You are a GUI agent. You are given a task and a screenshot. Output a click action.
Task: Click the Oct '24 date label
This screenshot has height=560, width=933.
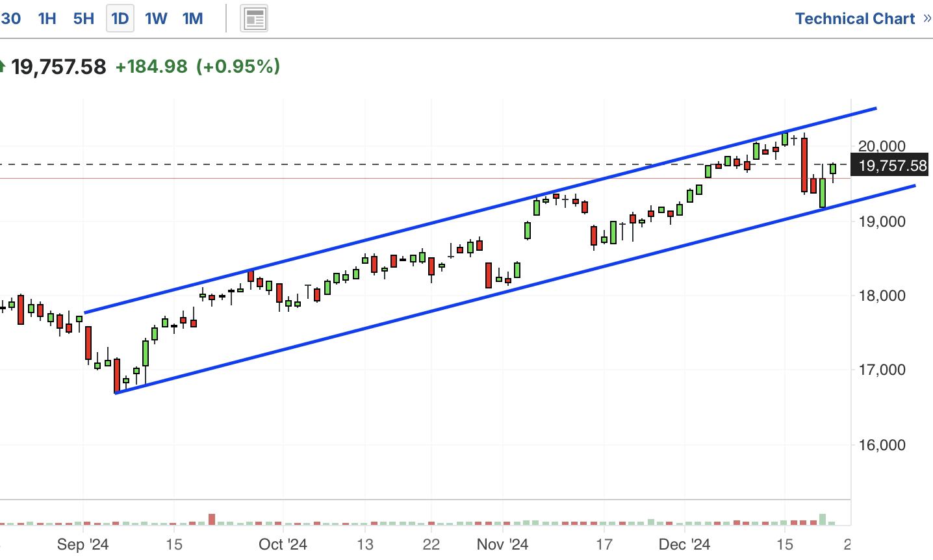tap(283, 544)
